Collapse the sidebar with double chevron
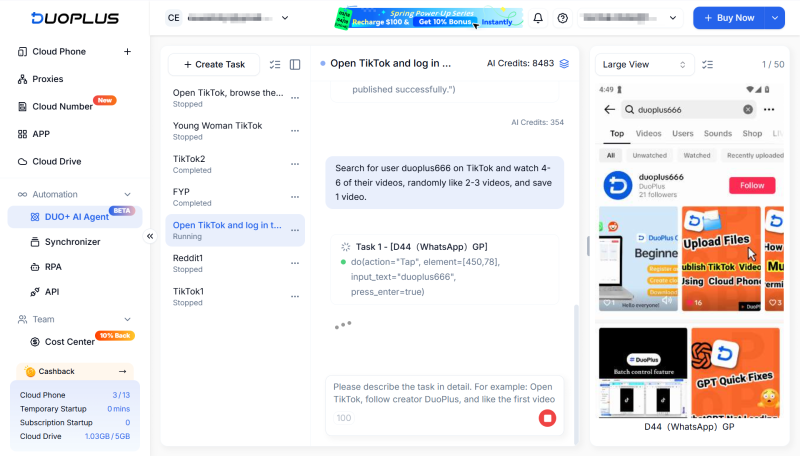The height and width of the screenshot is (456, 800). point(150,236)
